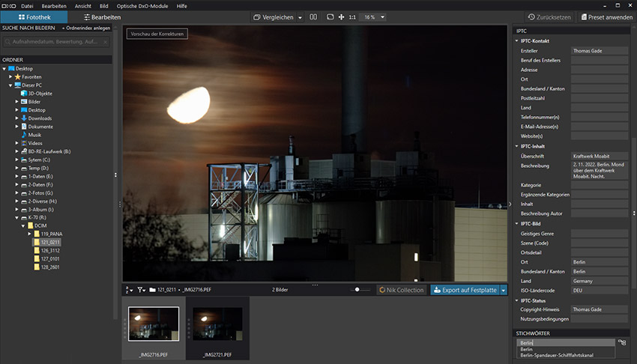Open the Vergleichen dropdown arrow
This screenshot has width=637, height=364.
[301, 16]
